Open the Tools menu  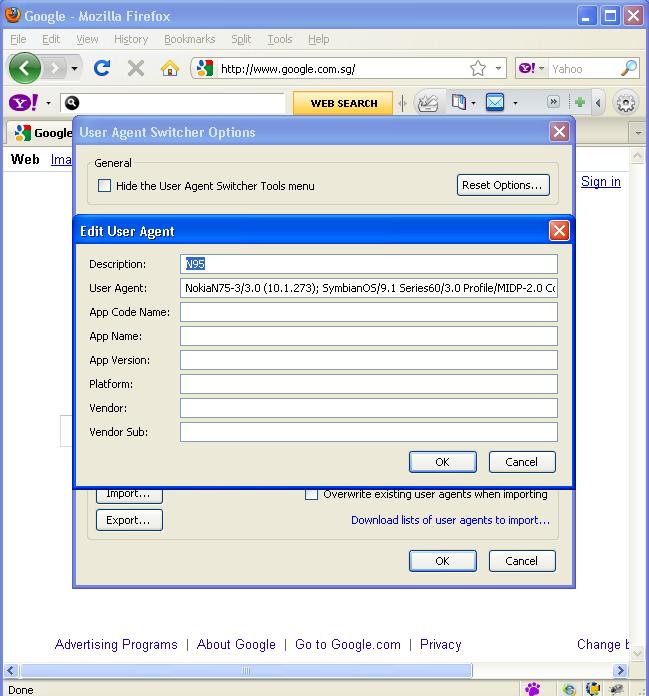tap(280, 40)
